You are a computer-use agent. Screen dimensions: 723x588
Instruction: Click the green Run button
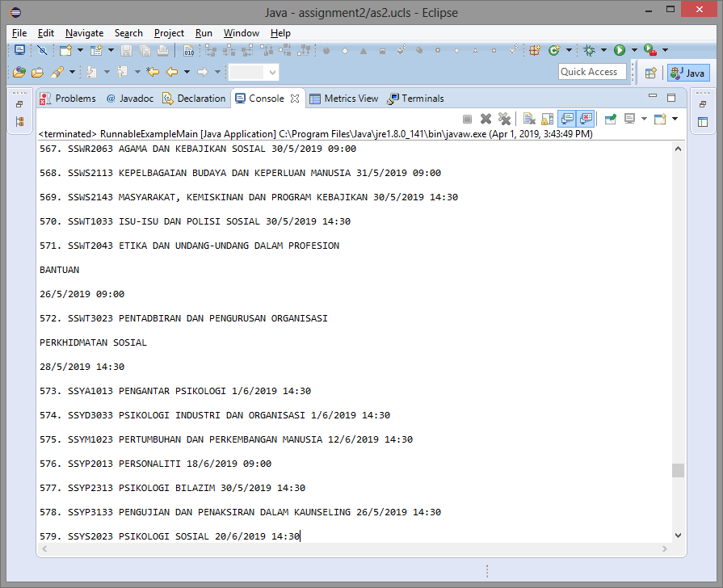pyautogui.click(x=620, y=50)
